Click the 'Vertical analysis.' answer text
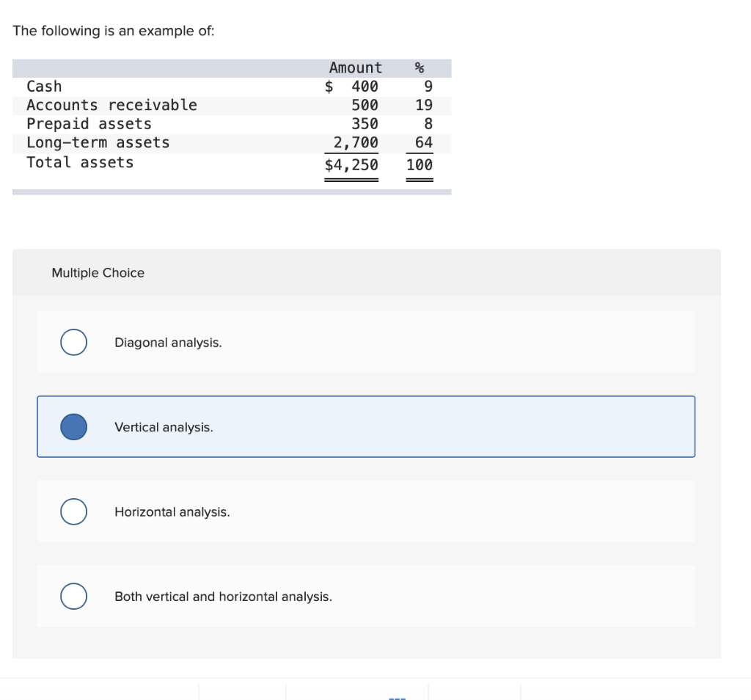This screenshot has width=751, height=700. click(x=164, y=427)
